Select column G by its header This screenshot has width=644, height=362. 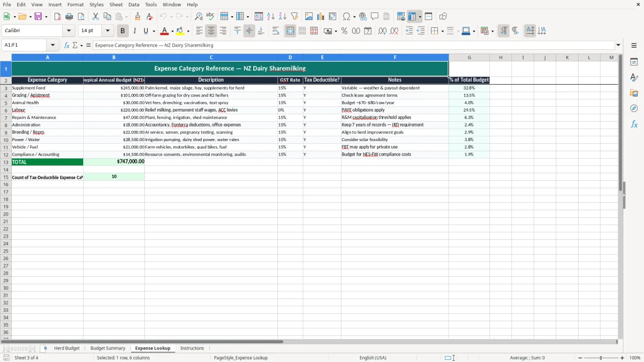point(469,57)
